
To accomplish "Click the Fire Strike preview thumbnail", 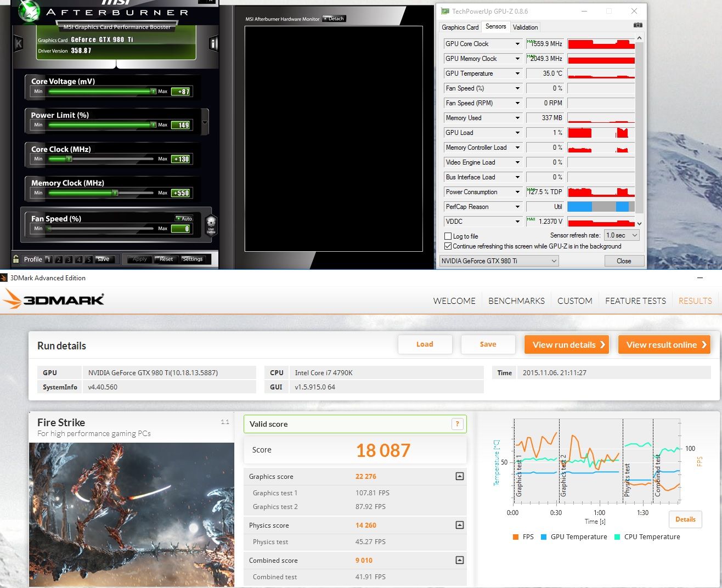I will [132, 514].
